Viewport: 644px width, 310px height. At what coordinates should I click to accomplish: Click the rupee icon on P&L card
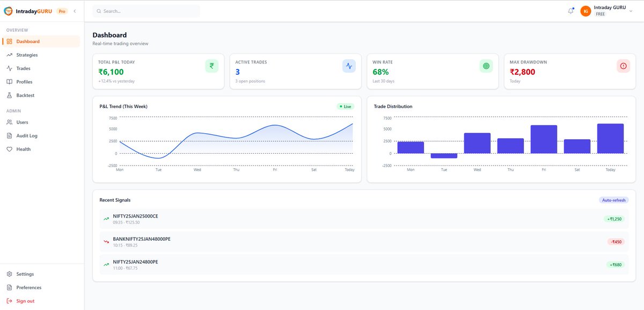(212, 66)
